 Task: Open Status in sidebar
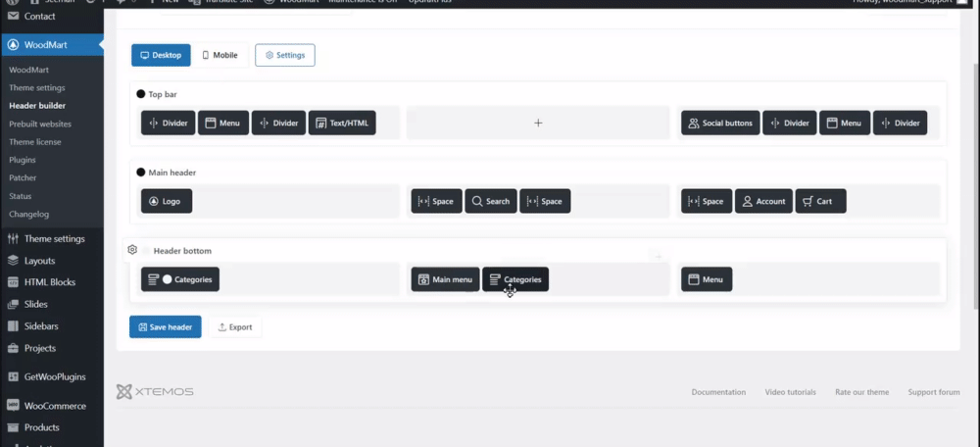click(x=20, y=196)
